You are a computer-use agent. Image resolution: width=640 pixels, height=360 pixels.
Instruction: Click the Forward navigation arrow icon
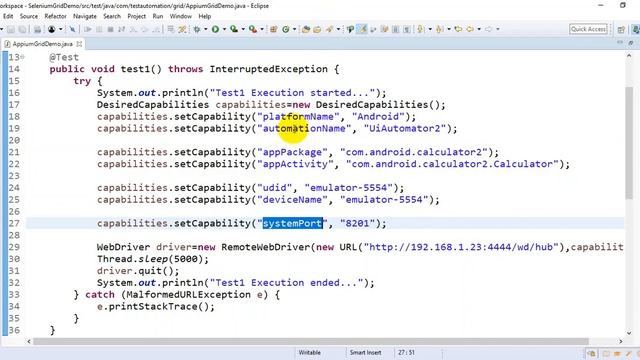488,29
